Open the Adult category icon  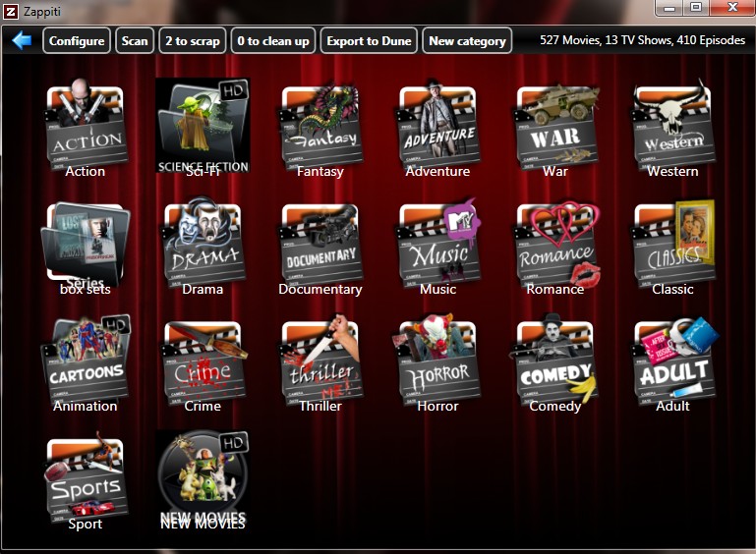pyautogui.click(x=674, y=362)
